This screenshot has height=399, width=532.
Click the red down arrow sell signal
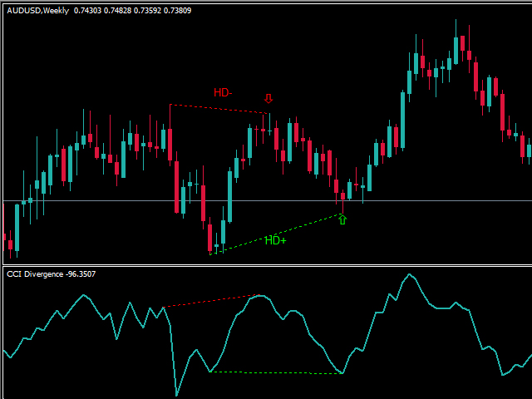[268, 98]
